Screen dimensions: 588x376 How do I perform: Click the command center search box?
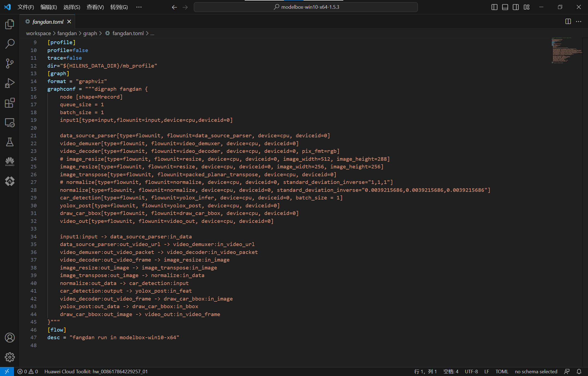pos(305,7)
